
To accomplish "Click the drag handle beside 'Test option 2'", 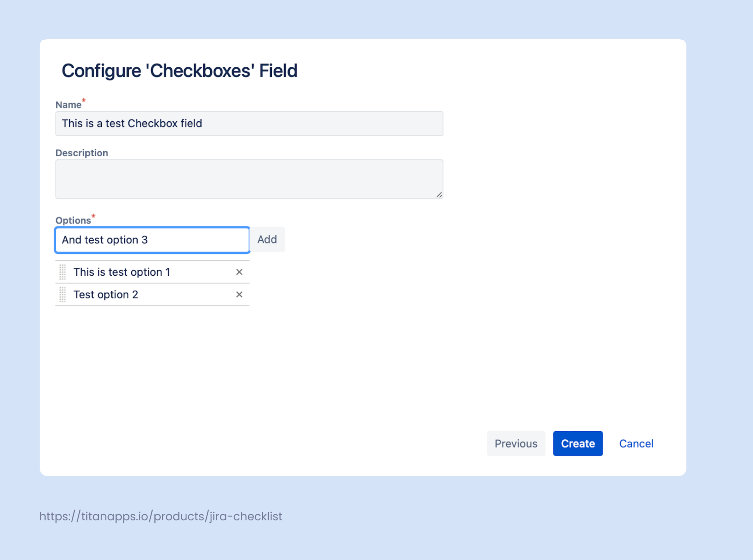I will pyautogui.click(x=63, y=295).
